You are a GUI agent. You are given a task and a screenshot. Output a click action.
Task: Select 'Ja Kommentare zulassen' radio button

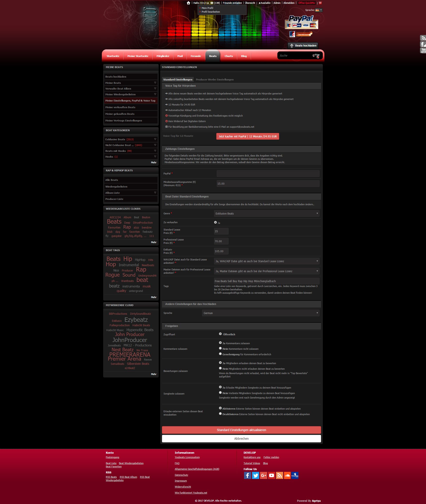coord(220,343)
